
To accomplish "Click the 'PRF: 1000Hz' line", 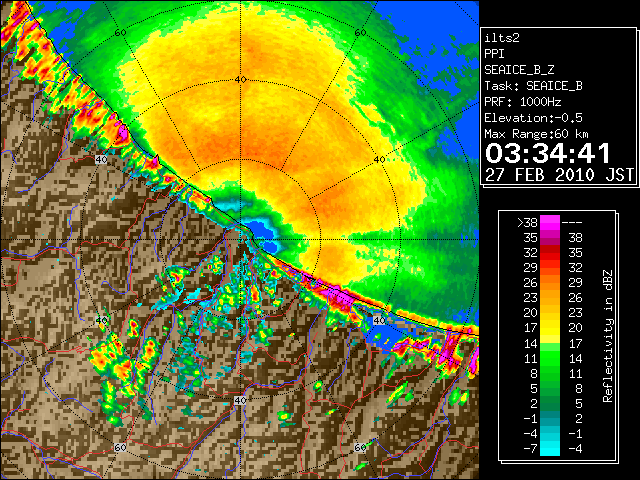I will (x=523, y=102).
